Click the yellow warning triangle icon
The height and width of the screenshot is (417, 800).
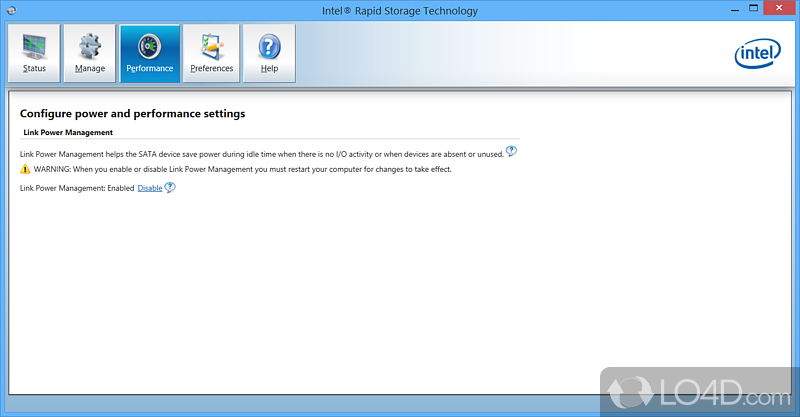tap(25, 169)
